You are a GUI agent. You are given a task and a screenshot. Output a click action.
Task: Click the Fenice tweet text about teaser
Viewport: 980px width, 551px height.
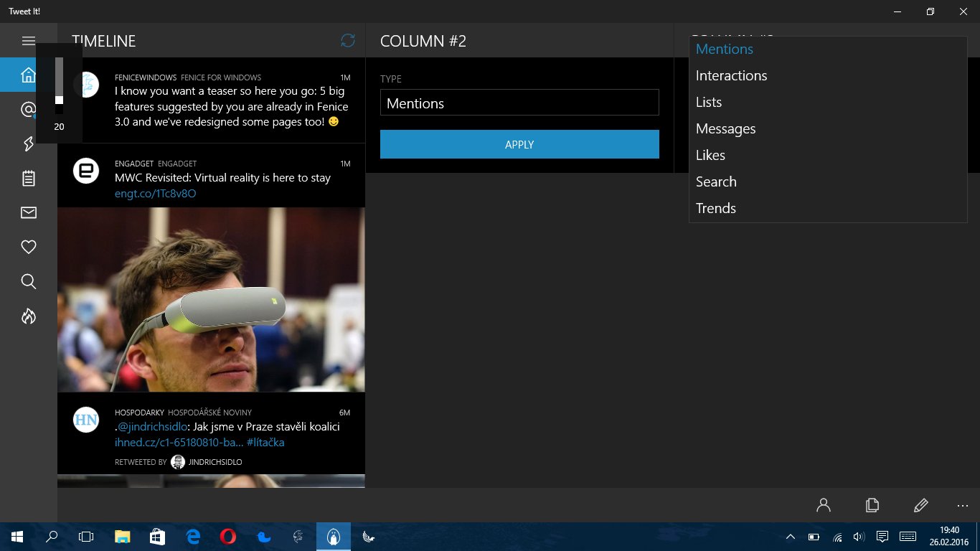231,106
